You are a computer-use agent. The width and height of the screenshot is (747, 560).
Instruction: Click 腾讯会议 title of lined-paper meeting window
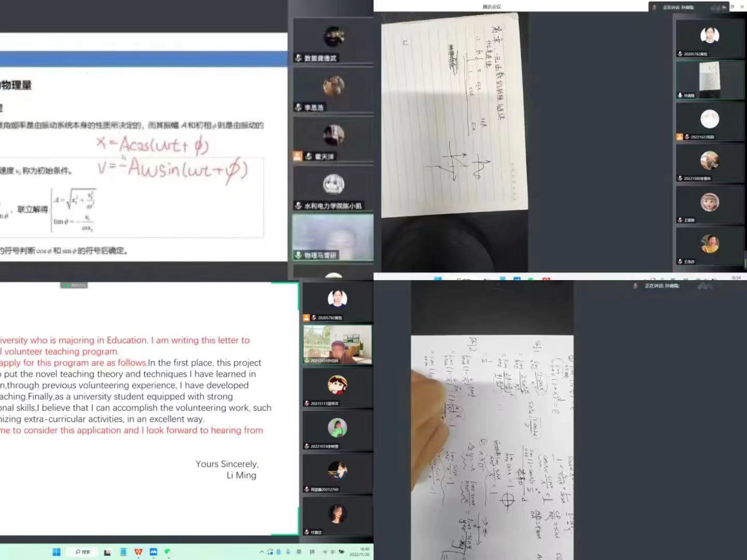pos(491,7)
